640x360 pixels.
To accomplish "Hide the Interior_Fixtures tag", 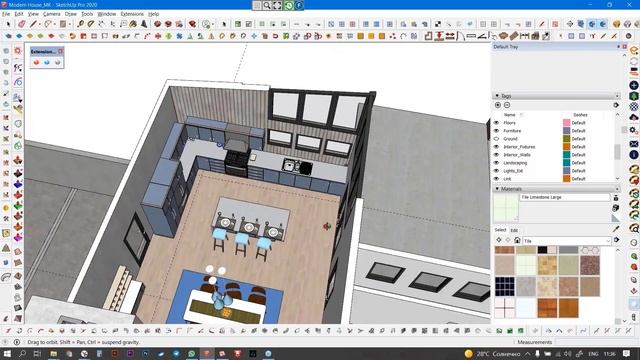I will [x=496, y=147].
